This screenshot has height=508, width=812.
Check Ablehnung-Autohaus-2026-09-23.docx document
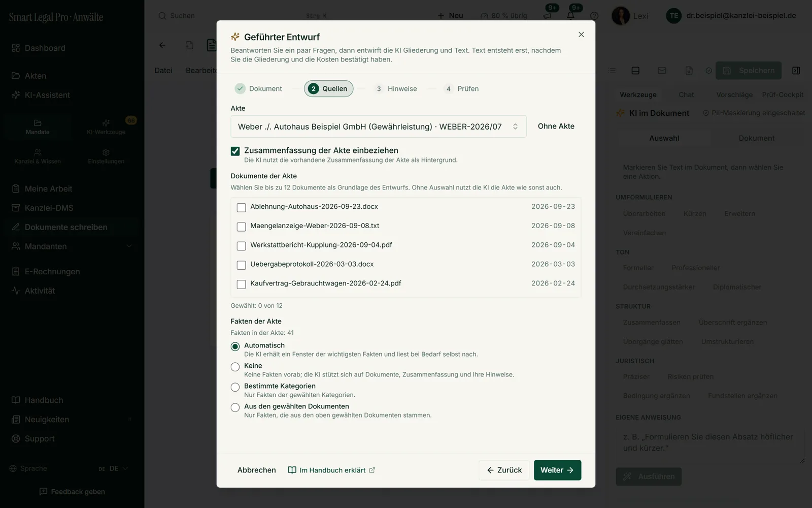(x=241, y=207)
